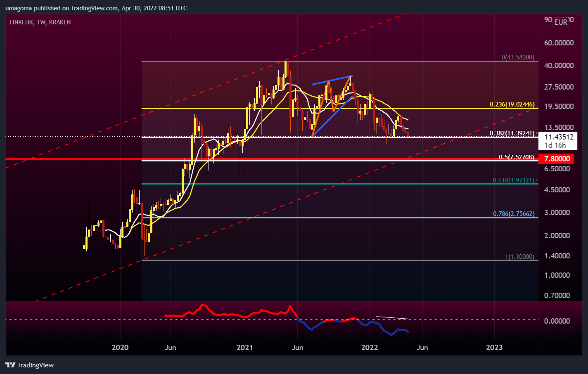This screenshot has width=588, height=374.
Task: Click the 2020 time axis label
Action: coord(120,348)
